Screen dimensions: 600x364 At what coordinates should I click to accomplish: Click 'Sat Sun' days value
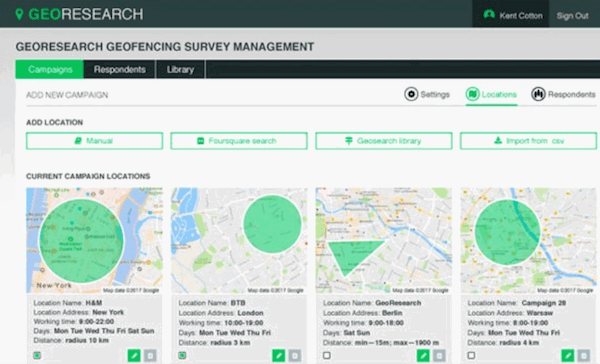[x=357, y=333]
